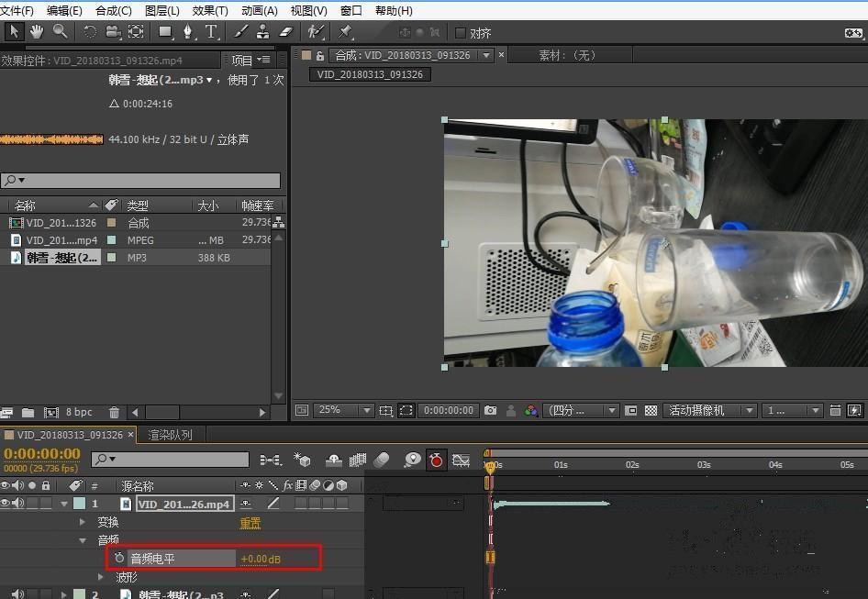Create a new folder in Project panel
The image size is (868, 599).
click(28, 413)
